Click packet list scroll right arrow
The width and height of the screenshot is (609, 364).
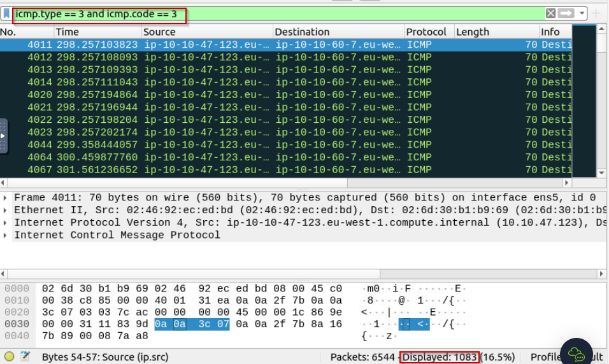(x=566, y=183)
